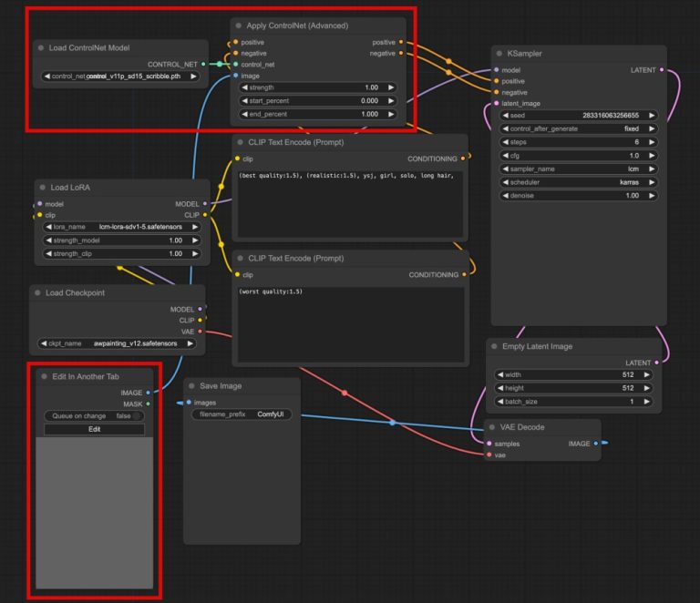Click the KSampler node title text
Viewport: 700px width, 603px height.
point(524,54)
